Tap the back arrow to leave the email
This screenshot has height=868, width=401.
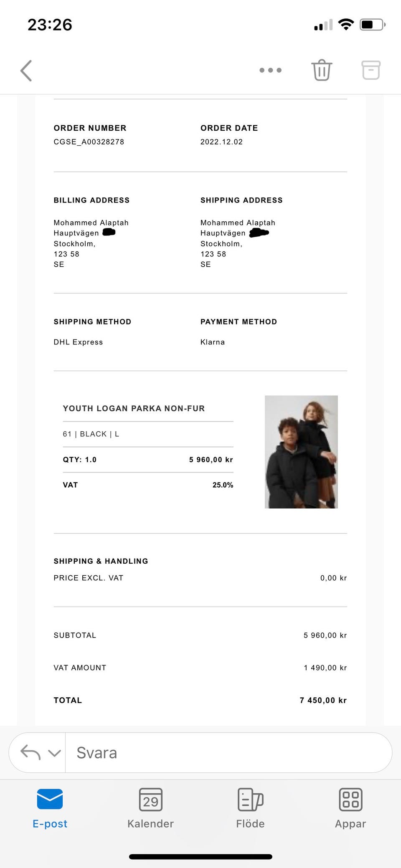click(26, 70)
